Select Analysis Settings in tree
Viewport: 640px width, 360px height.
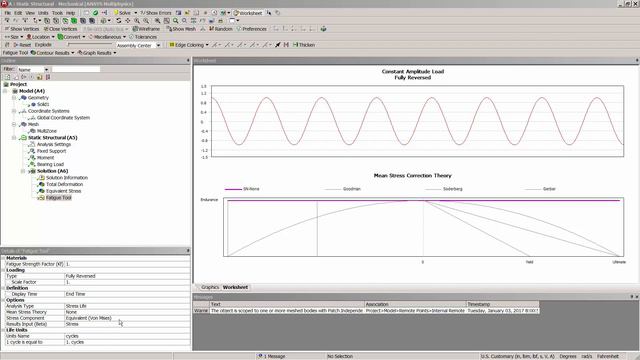(53, 144)
